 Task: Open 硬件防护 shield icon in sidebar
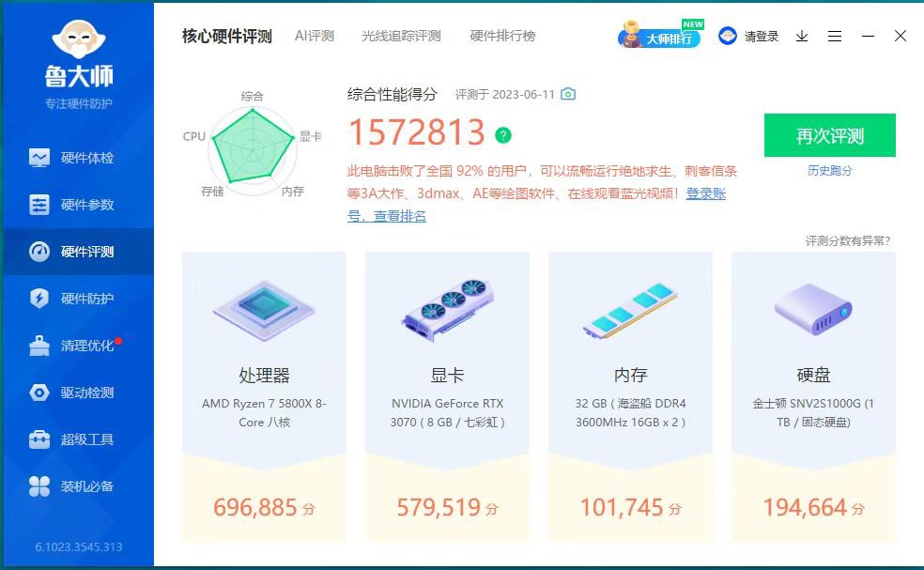tap(39, 299)
